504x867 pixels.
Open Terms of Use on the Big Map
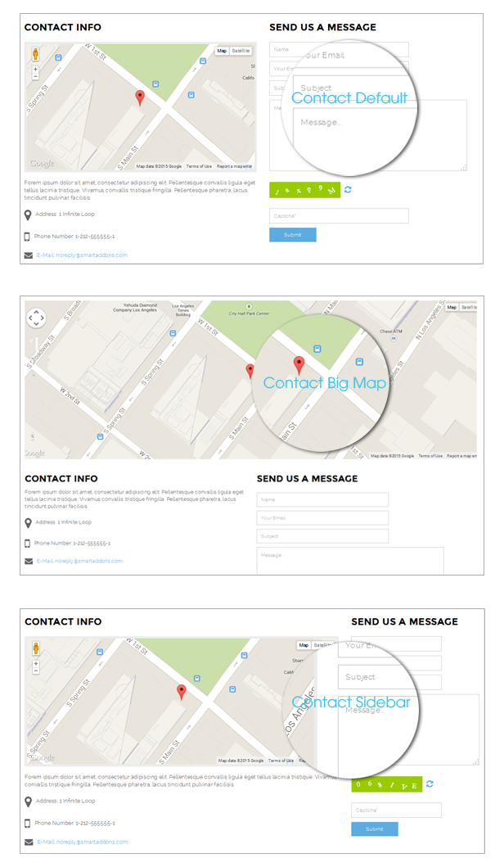430,456
